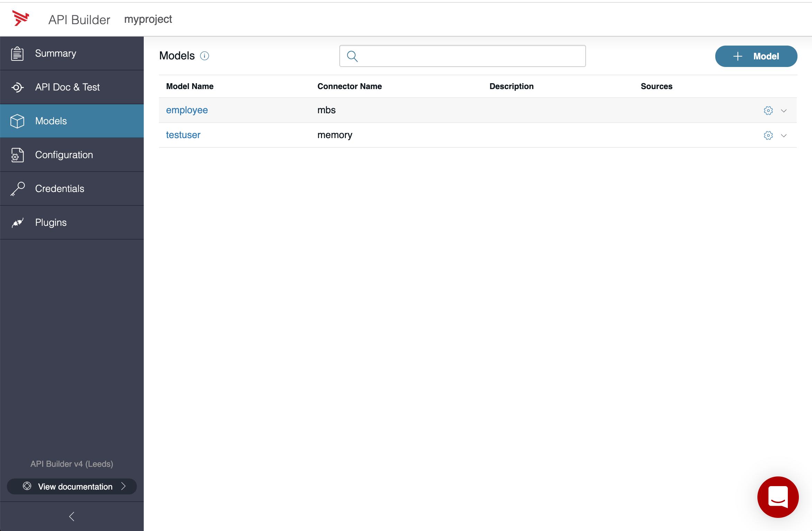
Task: Go to Summary in sidebar
Action: 72,54
